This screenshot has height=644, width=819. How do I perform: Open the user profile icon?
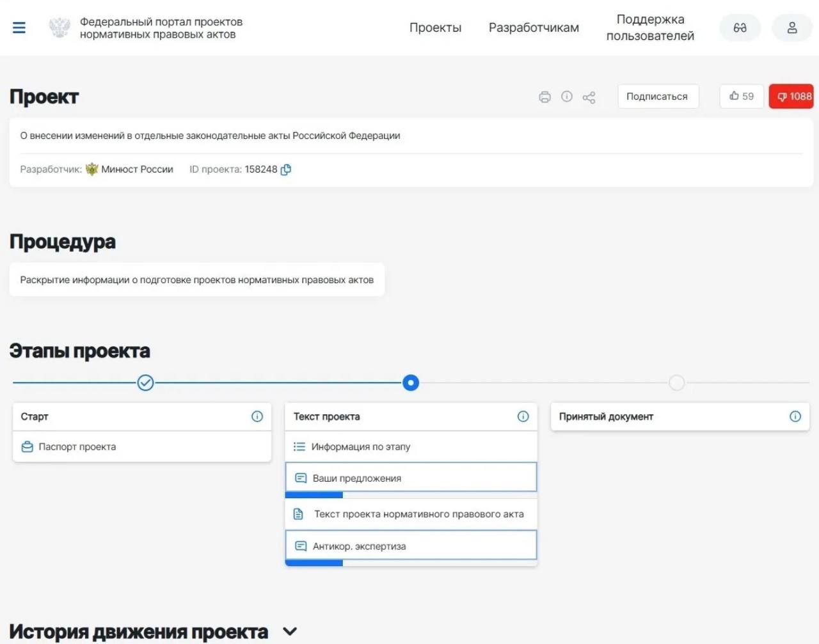tap(792, 27)
